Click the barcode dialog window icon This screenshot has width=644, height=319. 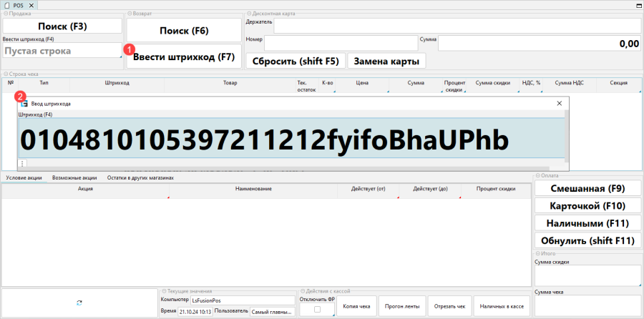(24, 104)
